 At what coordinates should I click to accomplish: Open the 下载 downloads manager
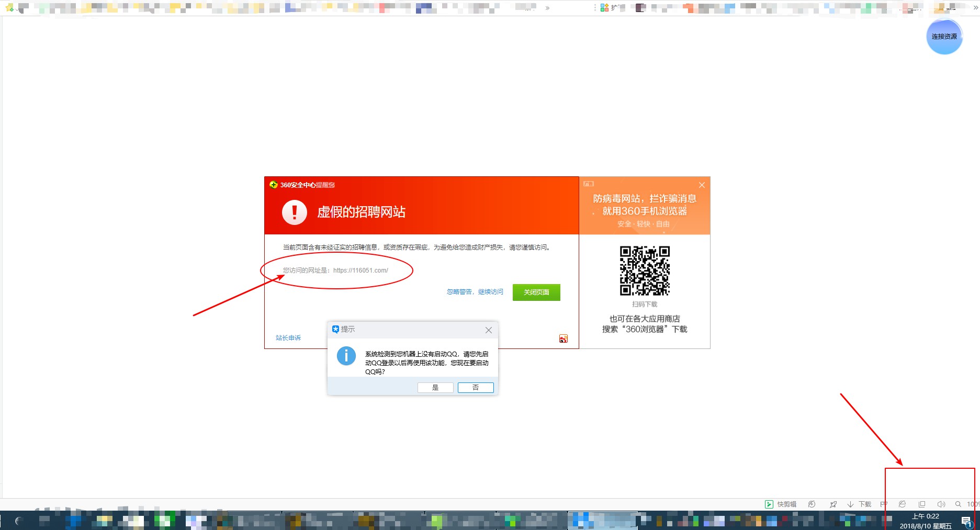pyautogui.click(x=859, y=504)
